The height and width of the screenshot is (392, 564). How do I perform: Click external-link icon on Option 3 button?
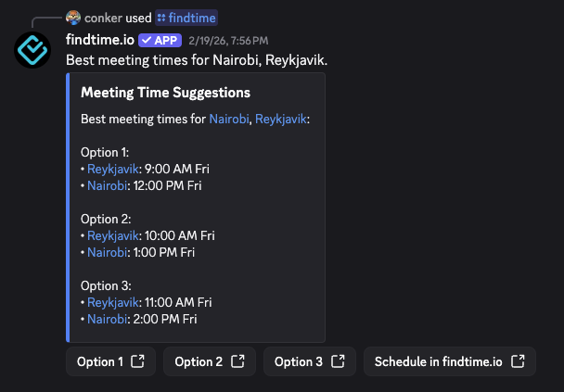click(x=338, y=361)
